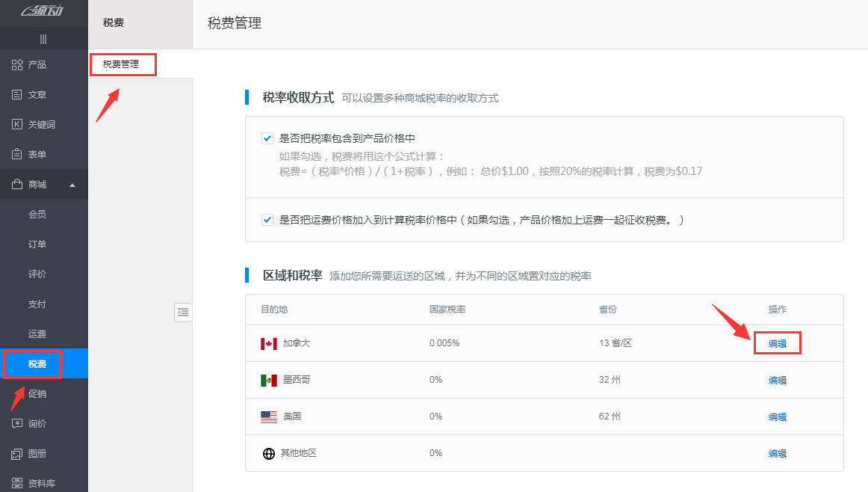Select 税费管理 tab in sub-panel
Viewport: 868px width, 492px height.
(122, 64)
